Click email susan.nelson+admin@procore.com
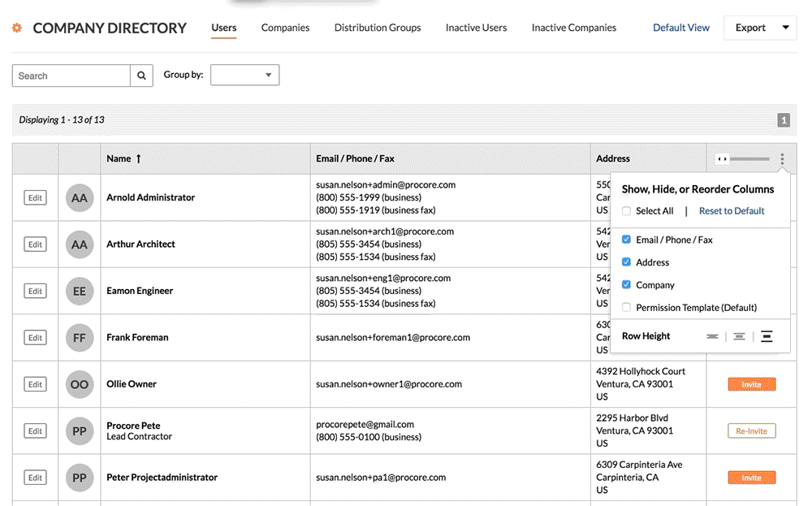This screenshot has height=506, width=812. click(386, 185)
